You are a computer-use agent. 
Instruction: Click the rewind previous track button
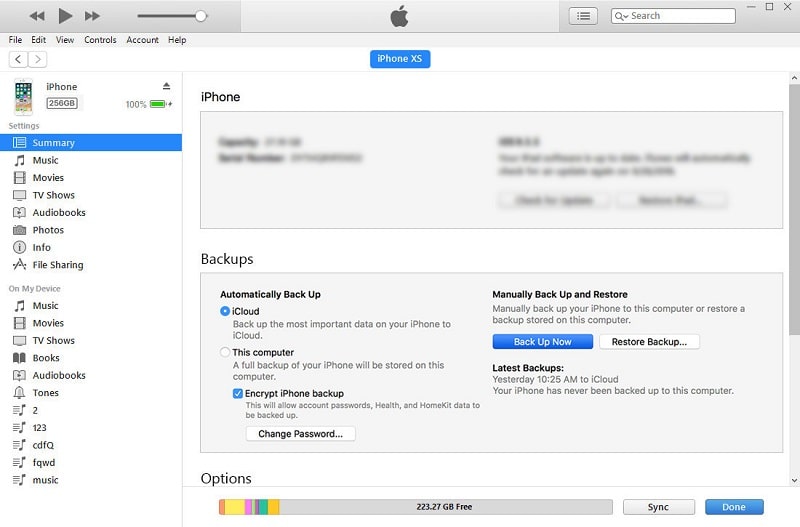pos(37,16)
